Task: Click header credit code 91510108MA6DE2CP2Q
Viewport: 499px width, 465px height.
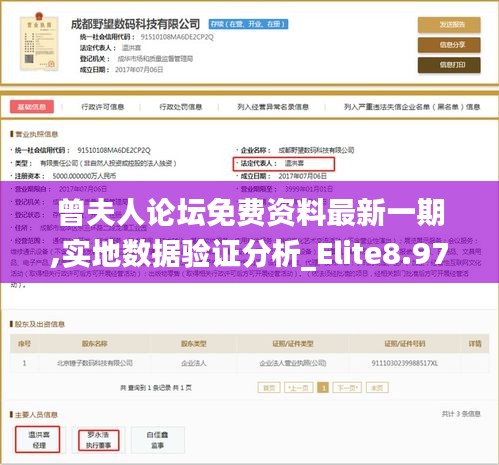Action: coord(177,37)
